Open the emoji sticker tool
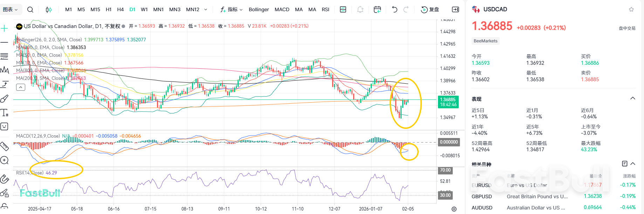Viewport: 644px width, 214px height. click(x=4, y=126)
